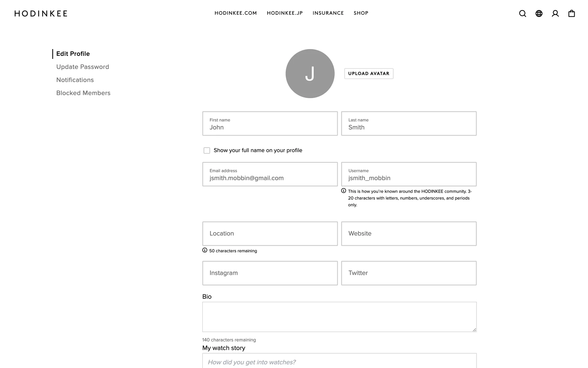
Task: Switch to the Update Password section
Action: click(83, 67)
